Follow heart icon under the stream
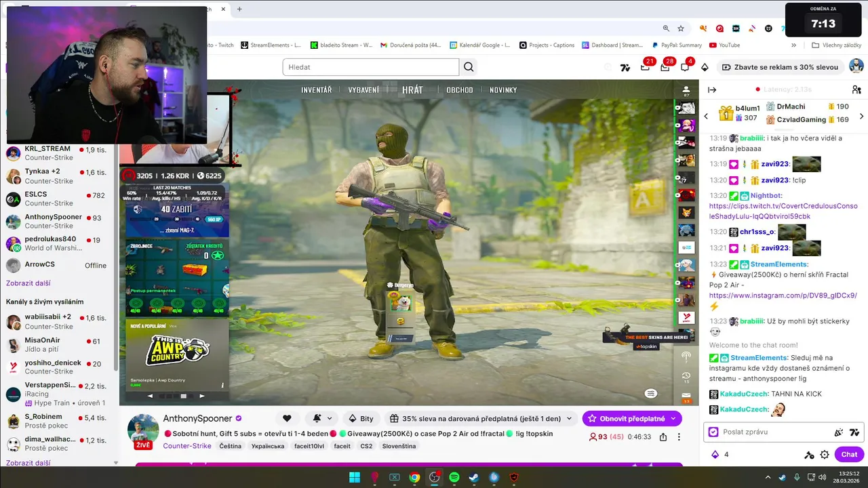Image resolution: width=868 pixels, height=488 pixels. (287, 418)
